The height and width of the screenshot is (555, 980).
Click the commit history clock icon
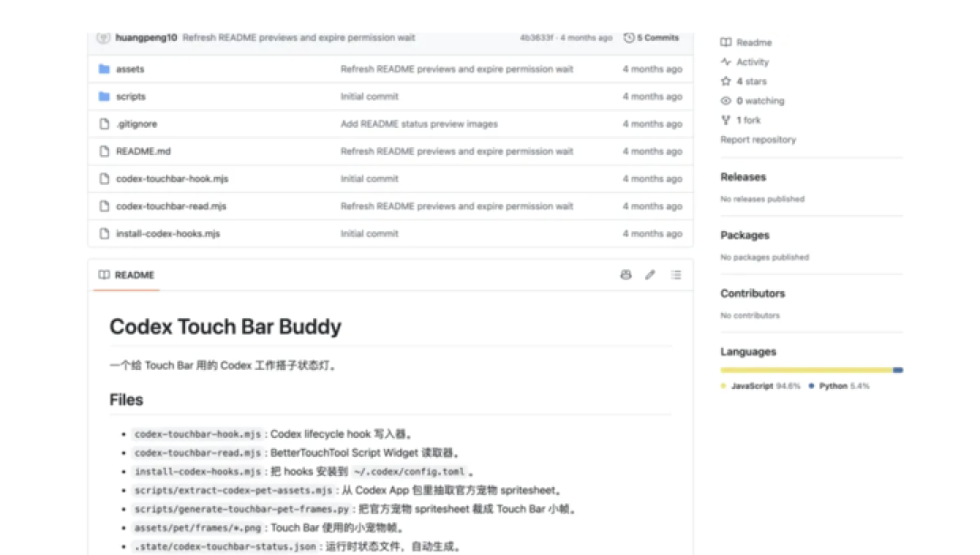(x=629, y=37)
